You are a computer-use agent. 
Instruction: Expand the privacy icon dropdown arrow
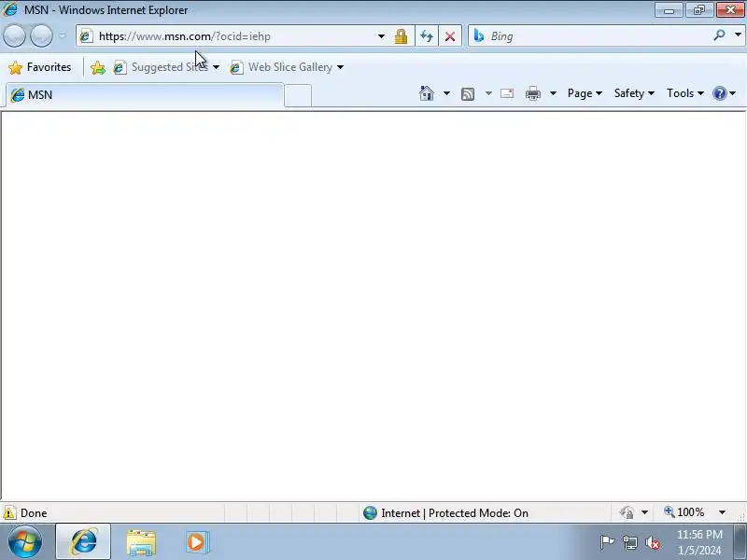click(x=644, y=512)
